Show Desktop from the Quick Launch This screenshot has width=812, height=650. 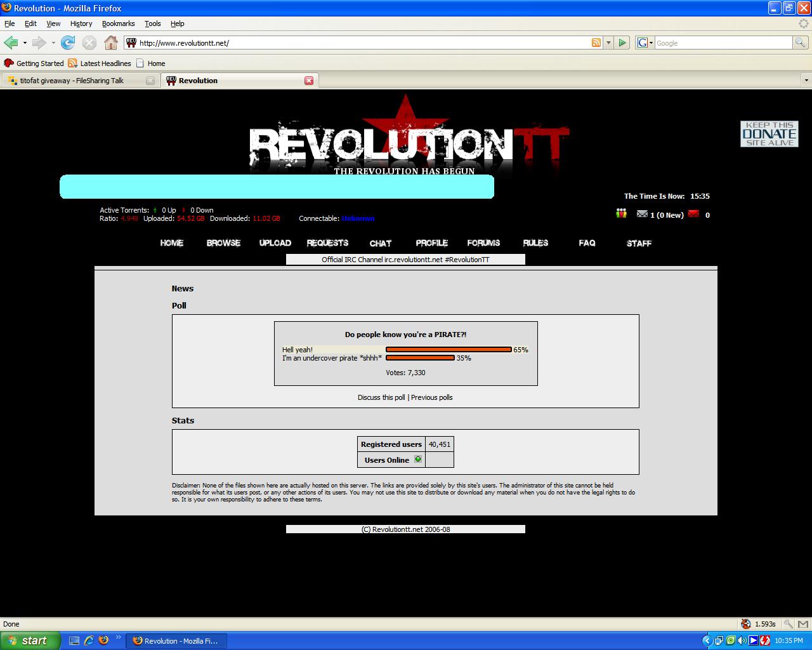click(x=74, y=640)
